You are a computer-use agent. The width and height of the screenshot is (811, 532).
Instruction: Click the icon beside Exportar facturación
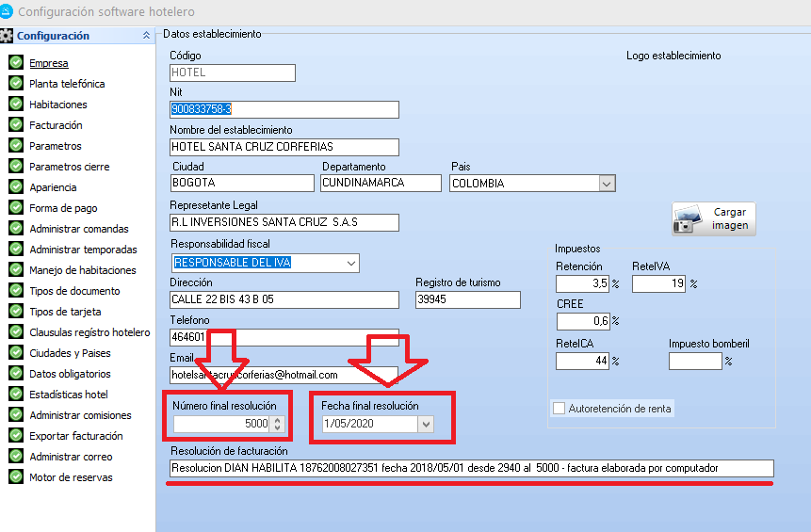(x=15, y=436)
